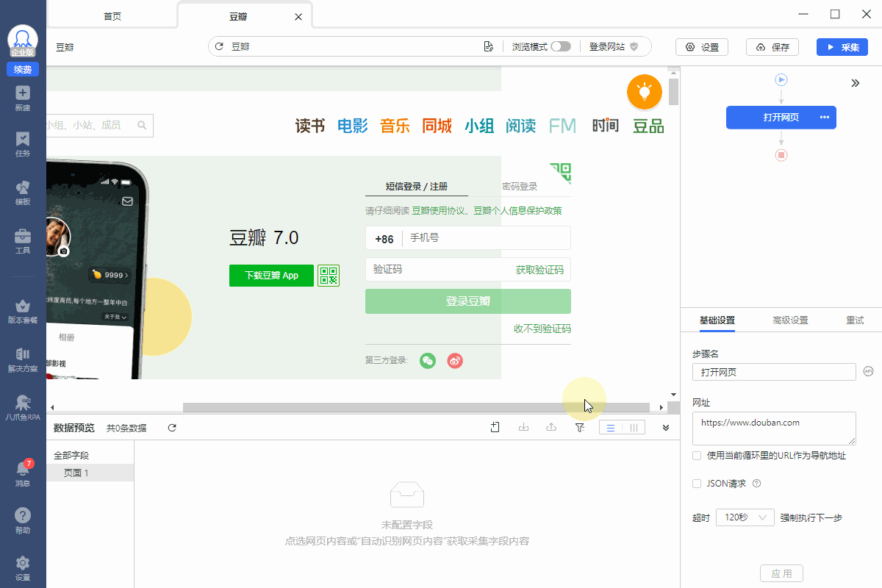
Task: Click the start node play icon in workflow
Action: pyautogui.click(x=781, y=79)
